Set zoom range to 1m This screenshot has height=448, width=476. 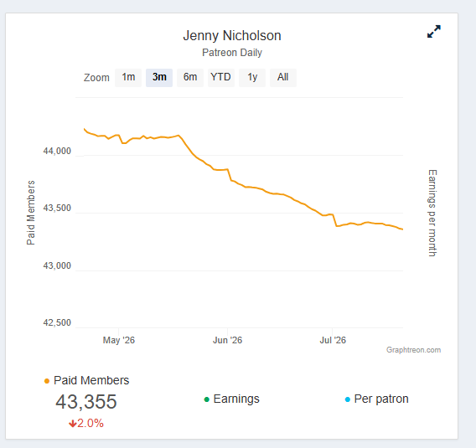pyautogui.click(x=128, y=78)
